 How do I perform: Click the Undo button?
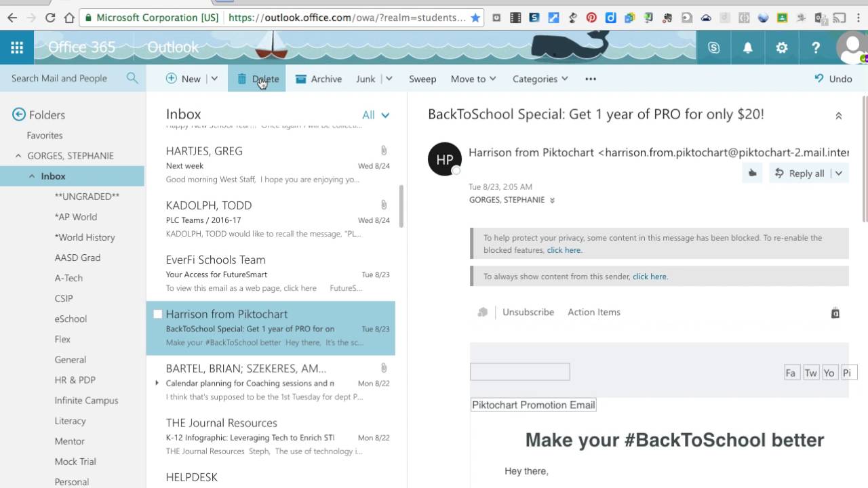tap(833, 79)
